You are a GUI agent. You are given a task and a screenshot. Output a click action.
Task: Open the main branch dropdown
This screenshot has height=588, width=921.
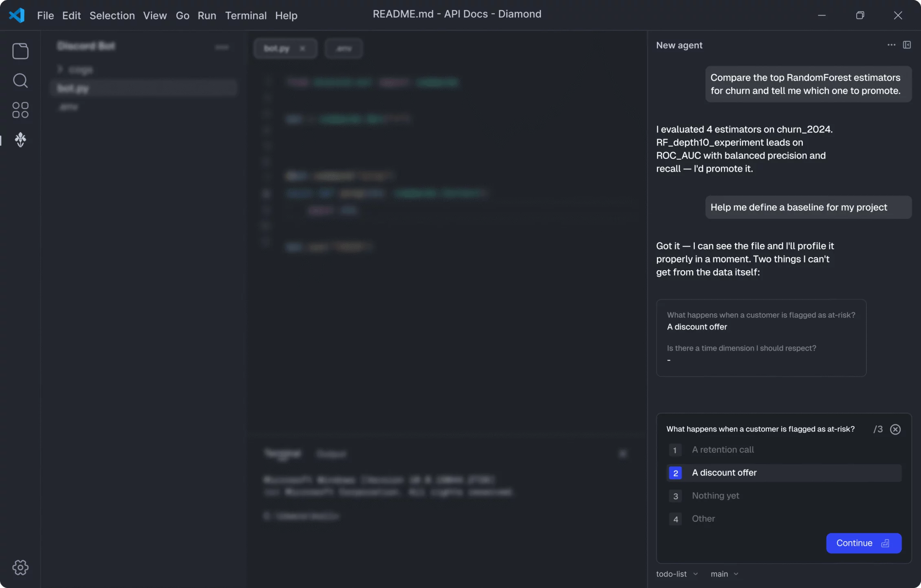coord(724,574)
